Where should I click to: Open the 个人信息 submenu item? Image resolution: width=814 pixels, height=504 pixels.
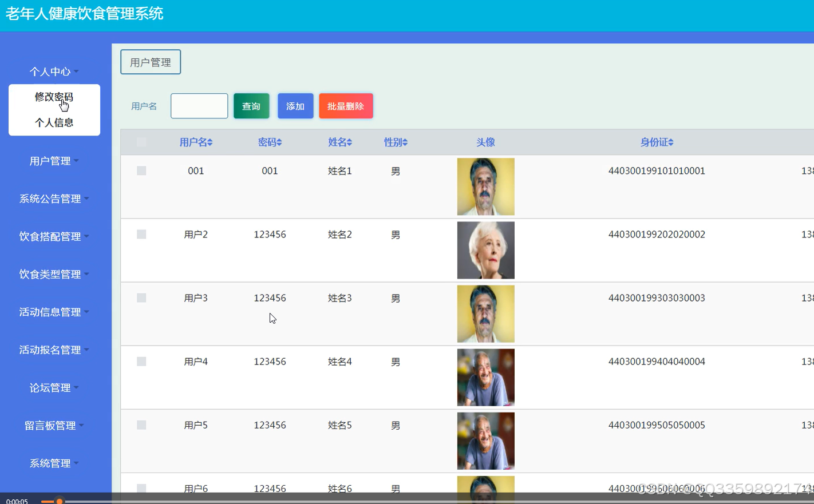click(54, 122)
